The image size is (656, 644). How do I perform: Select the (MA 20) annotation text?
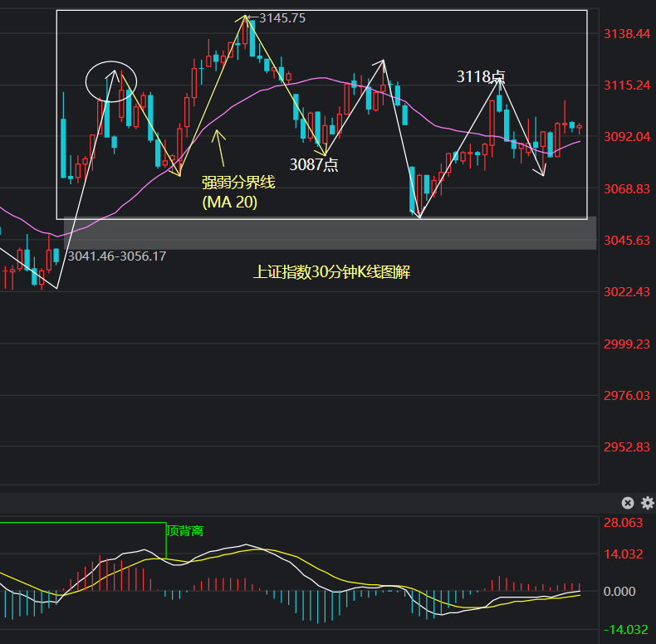[x=230, y=202]
